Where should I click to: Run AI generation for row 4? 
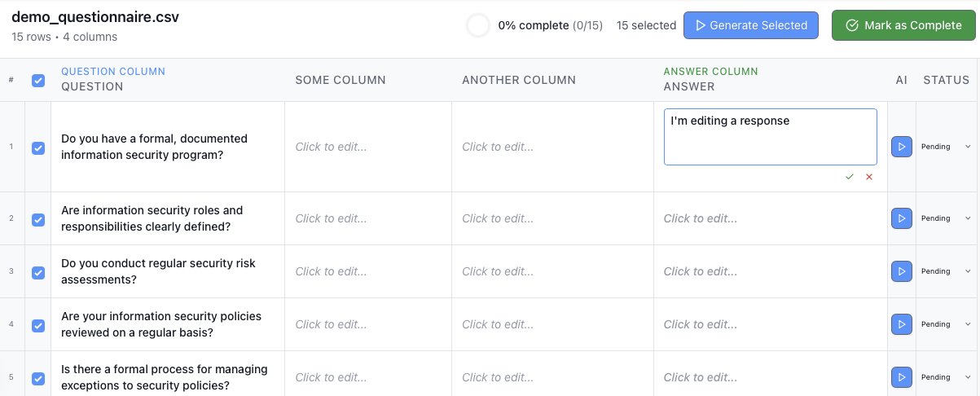click(901, 324)
